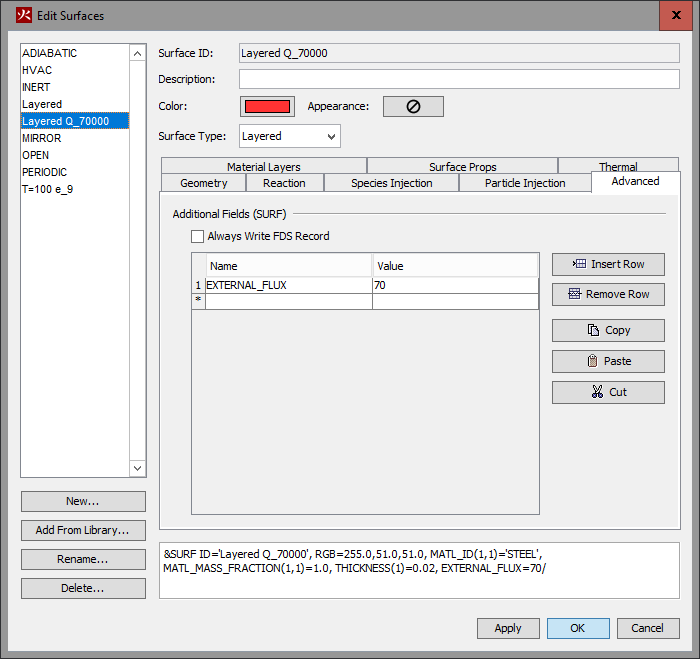Screen dimensions: 700x659
Task: Click the Rename... button
Action: [x=83, y=559]
